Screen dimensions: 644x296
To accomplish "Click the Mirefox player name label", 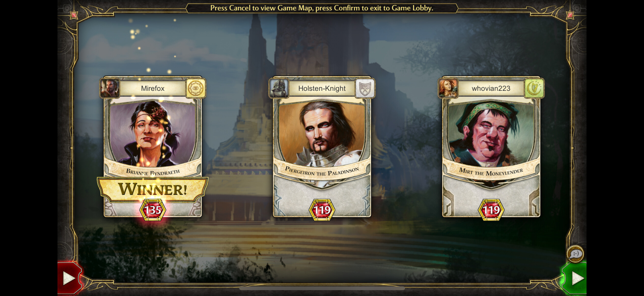I will (x=153, y=88).
